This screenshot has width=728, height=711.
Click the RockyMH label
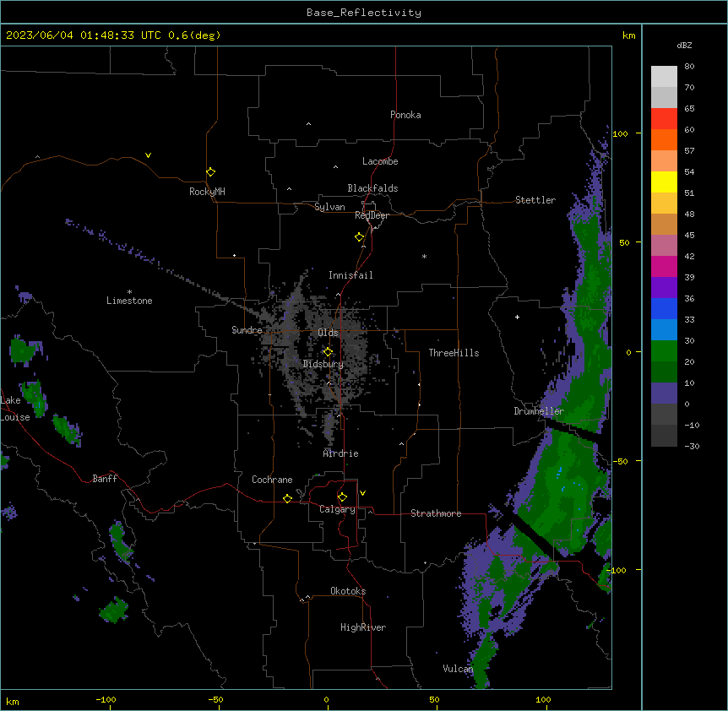207,192
